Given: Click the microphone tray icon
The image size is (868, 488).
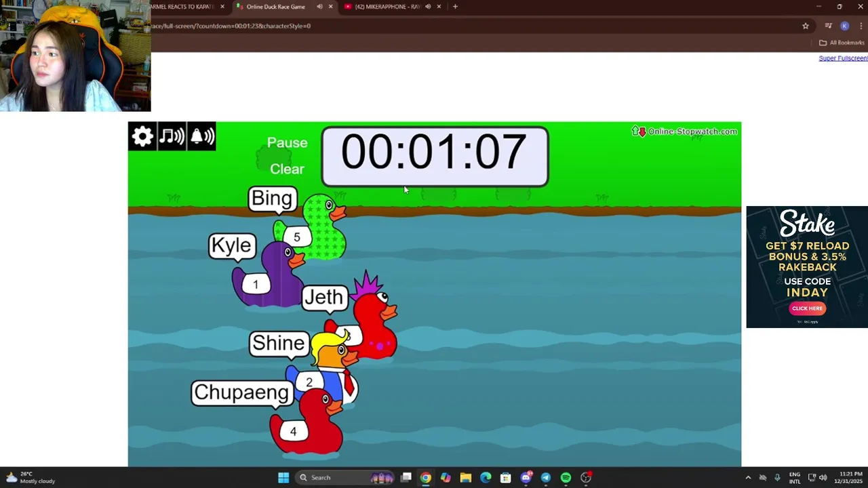Looking at the screenshot, I should pos(777,478).
